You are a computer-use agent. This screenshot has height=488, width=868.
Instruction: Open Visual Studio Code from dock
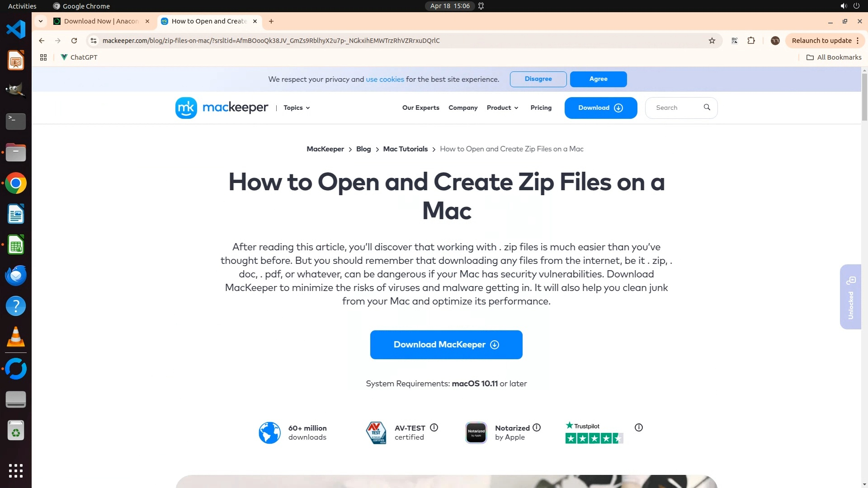16,30
